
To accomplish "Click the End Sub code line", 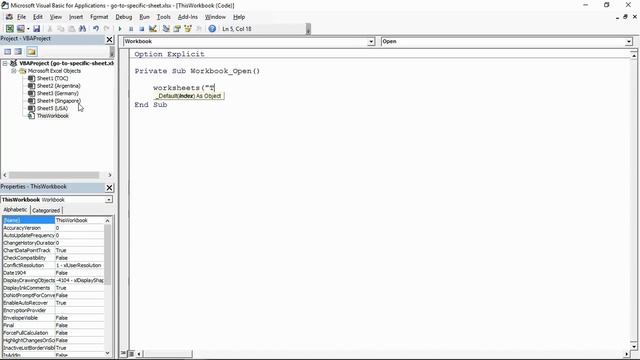I will point(151,105).
